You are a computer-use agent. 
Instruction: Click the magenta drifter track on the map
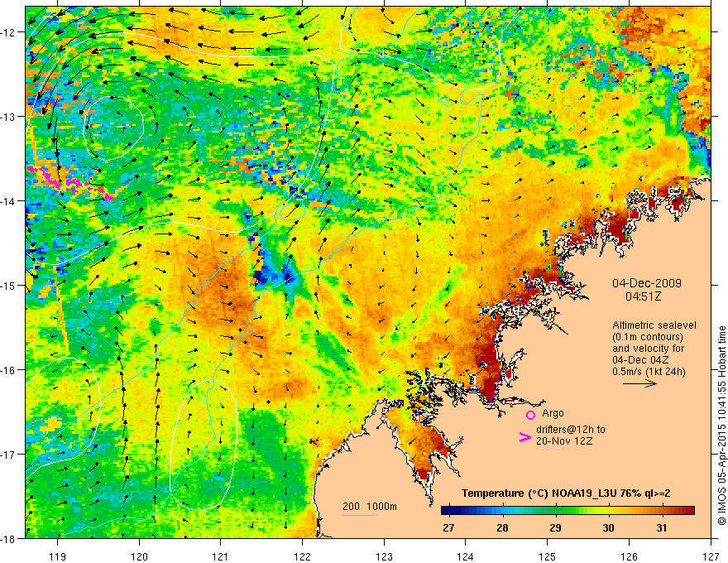tap(69, 183)
